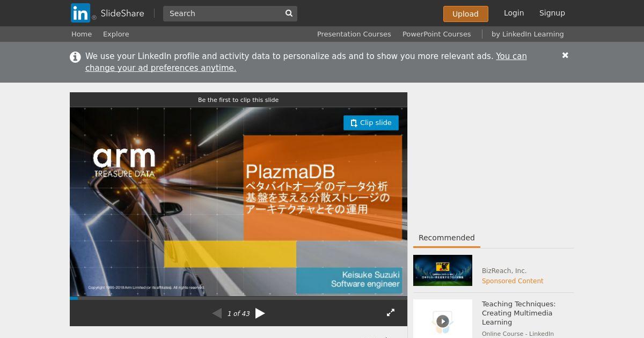Viewport: 644px width, 338px height.
Task: Click the PlazmaDB slide image
Action: [238, 202]
